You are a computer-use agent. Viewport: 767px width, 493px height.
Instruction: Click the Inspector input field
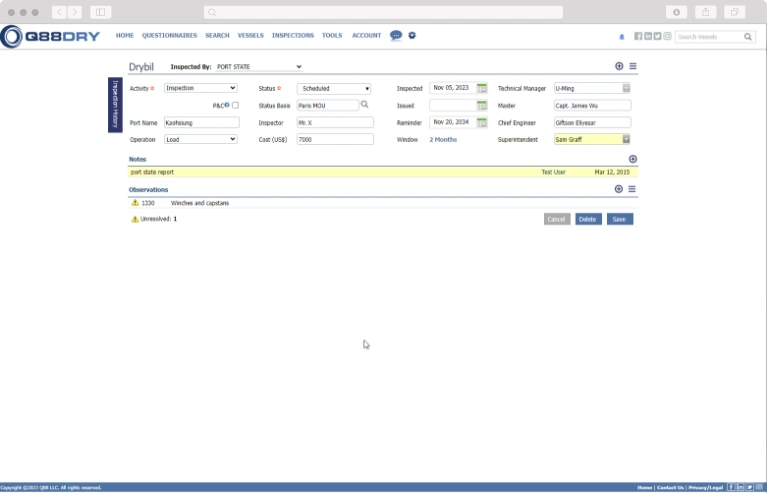click(x=335, y=122)
